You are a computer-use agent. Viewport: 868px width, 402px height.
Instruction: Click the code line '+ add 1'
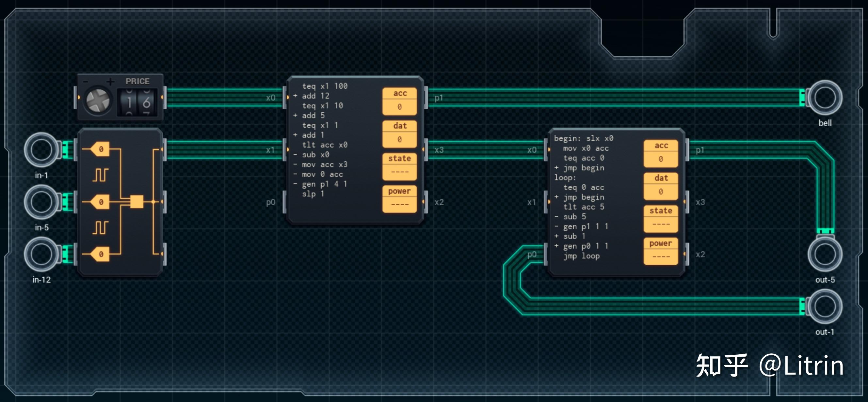309,135
